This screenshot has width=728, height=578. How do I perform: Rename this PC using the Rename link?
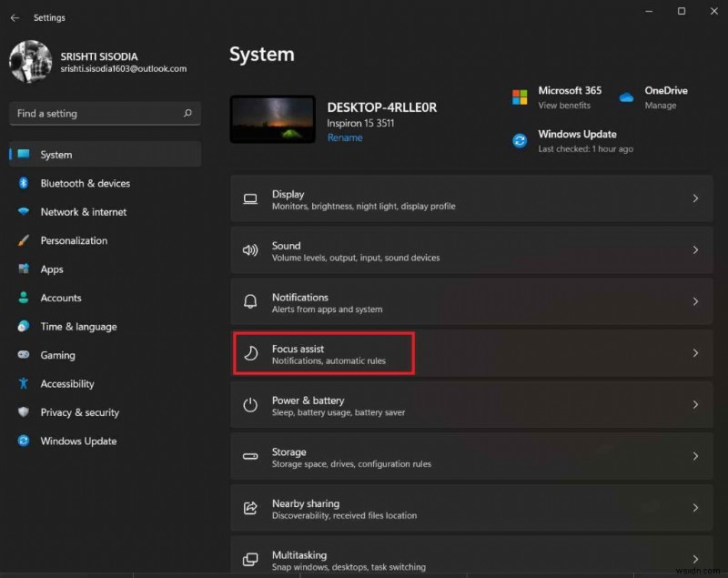coord(344,137)
